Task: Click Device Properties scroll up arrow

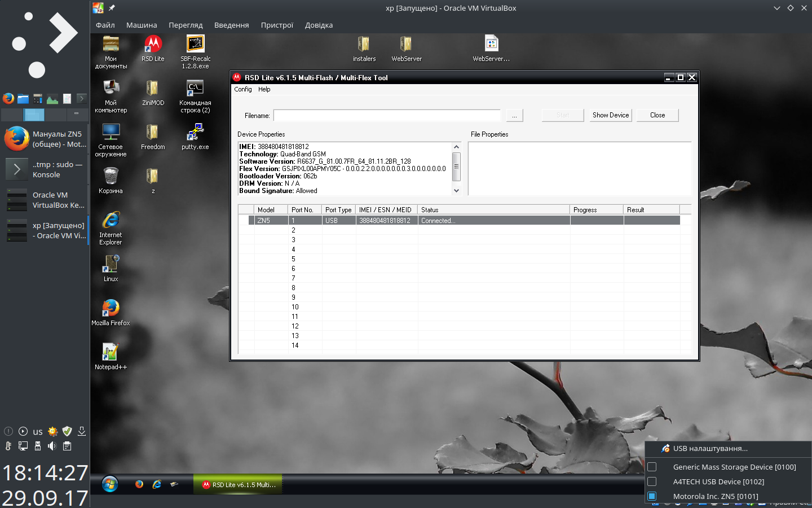Action: [456, 147]
